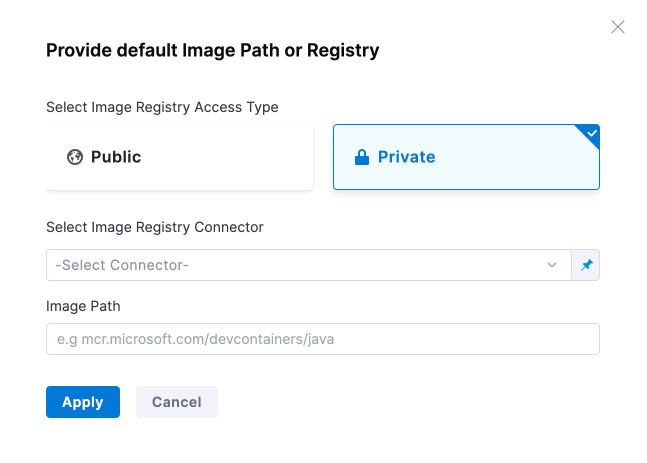Click the globe icon on Public card
This screenshot has width=647, height=463.
(x=75, y=157)
